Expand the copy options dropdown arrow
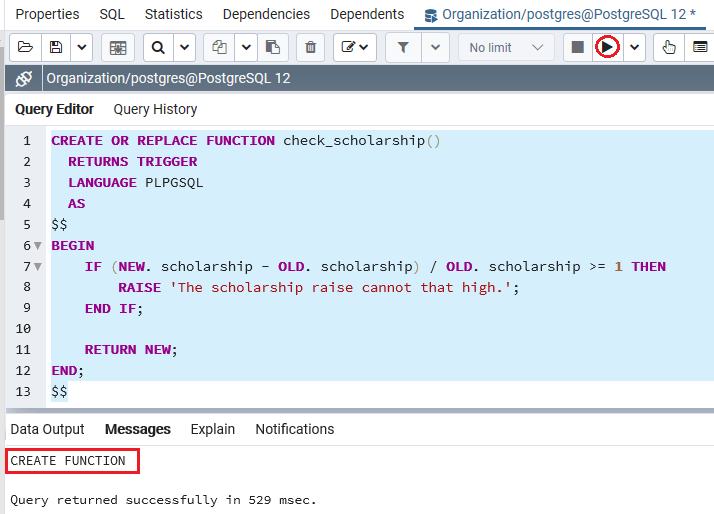714x514 pixels. pos(246,47)
